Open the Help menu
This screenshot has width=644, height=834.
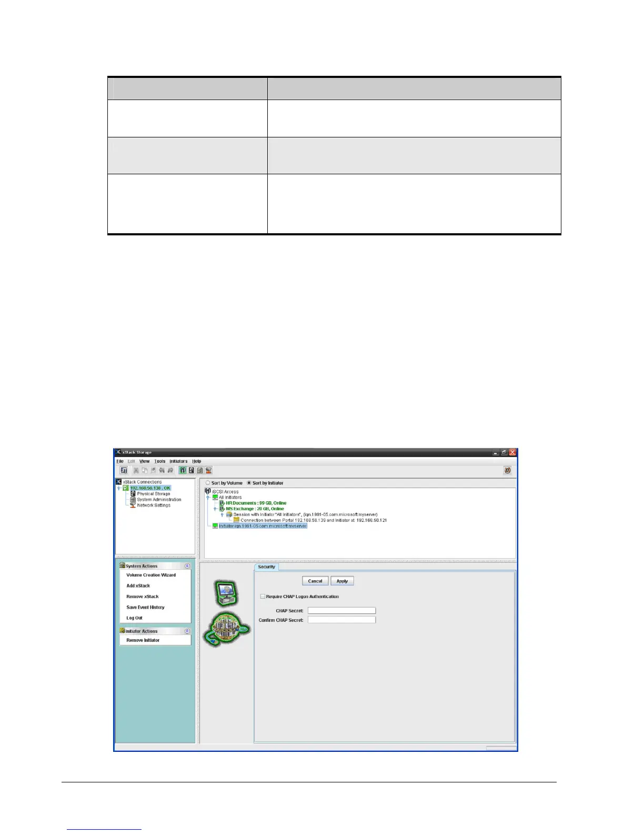(x=197, y=461)
